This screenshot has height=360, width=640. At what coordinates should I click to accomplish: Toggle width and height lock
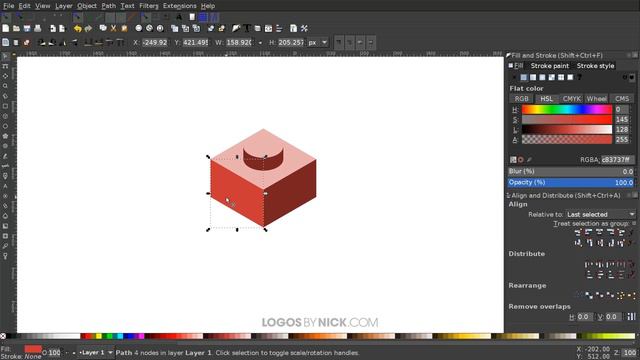coord(260,42)
